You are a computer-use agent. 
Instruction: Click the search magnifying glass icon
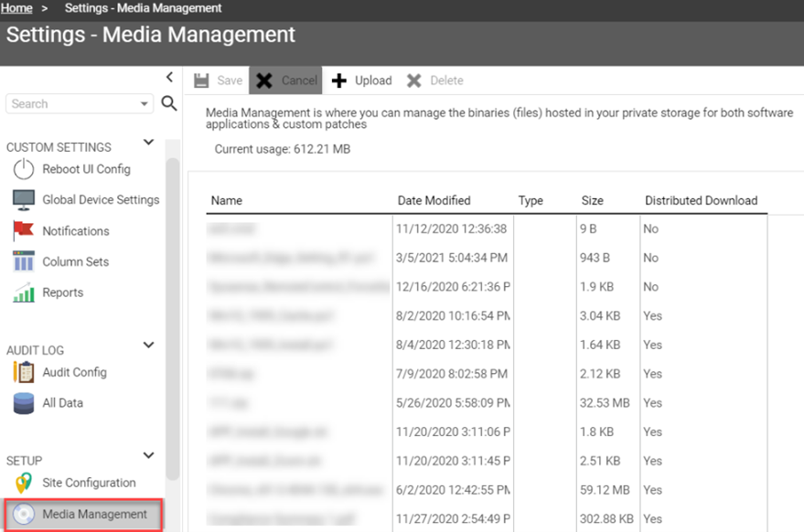[x=169, y=103]
